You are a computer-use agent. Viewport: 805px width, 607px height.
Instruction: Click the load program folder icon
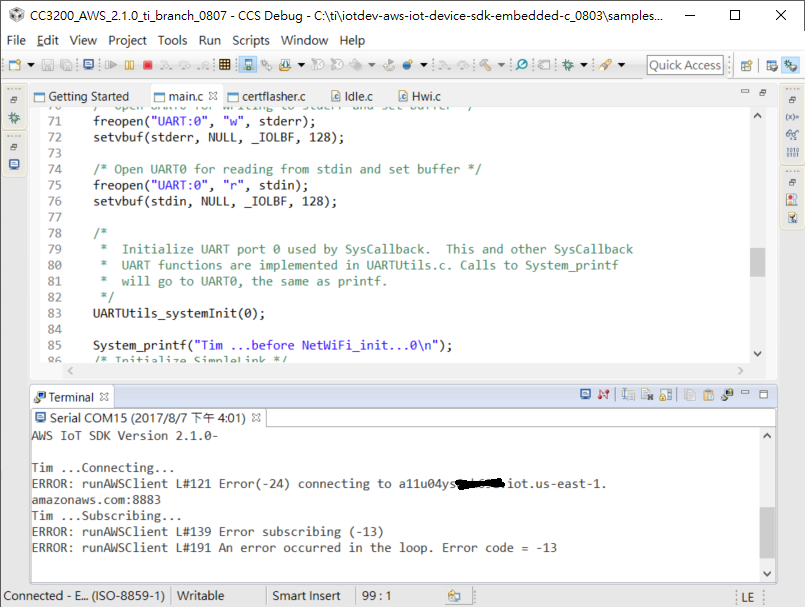tap(285, 65)
